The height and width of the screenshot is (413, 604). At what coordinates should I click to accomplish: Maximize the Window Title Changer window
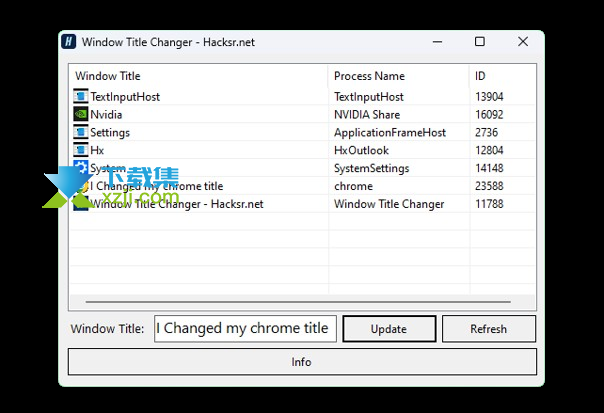[x=480, y=41]
